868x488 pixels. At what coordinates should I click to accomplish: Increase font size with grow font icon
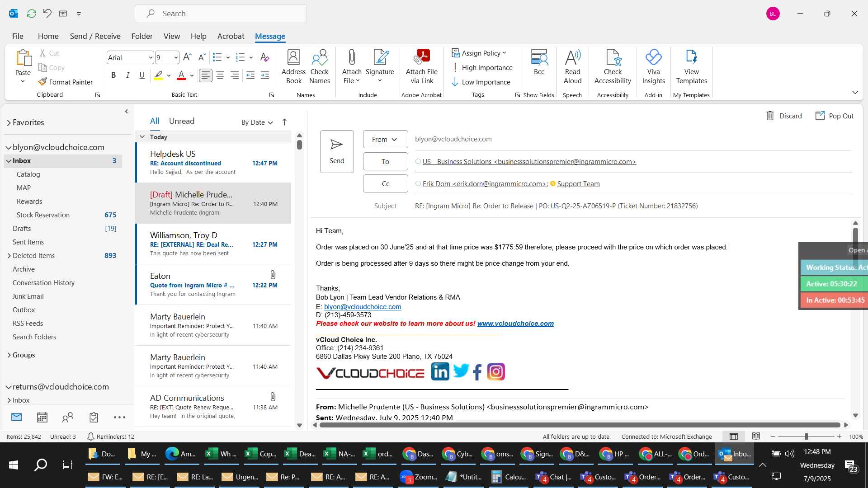[x=187, y=57]
